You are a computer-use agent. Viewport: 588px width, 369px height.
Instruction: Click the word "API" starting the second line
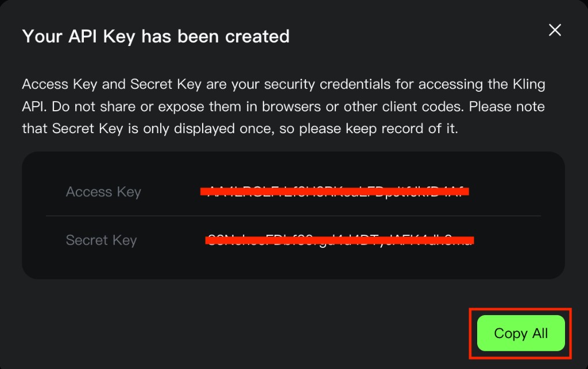[x=33, y=107]
